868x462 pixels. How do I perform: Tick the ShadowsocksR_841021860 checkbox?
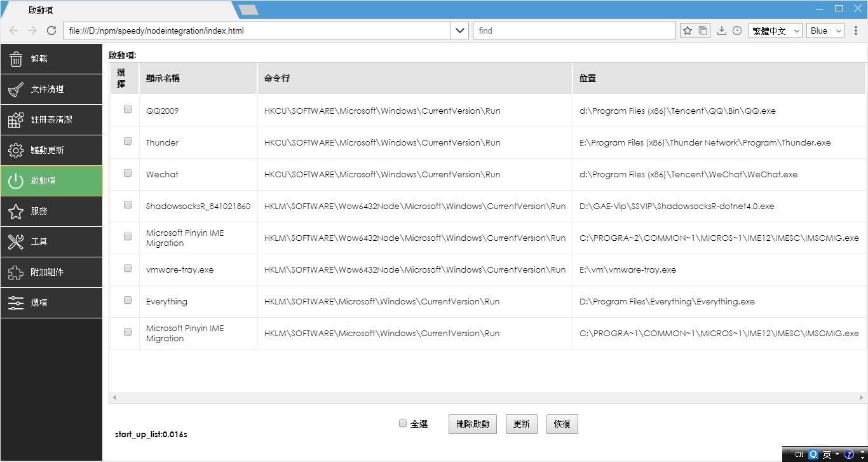pos(128,205)
